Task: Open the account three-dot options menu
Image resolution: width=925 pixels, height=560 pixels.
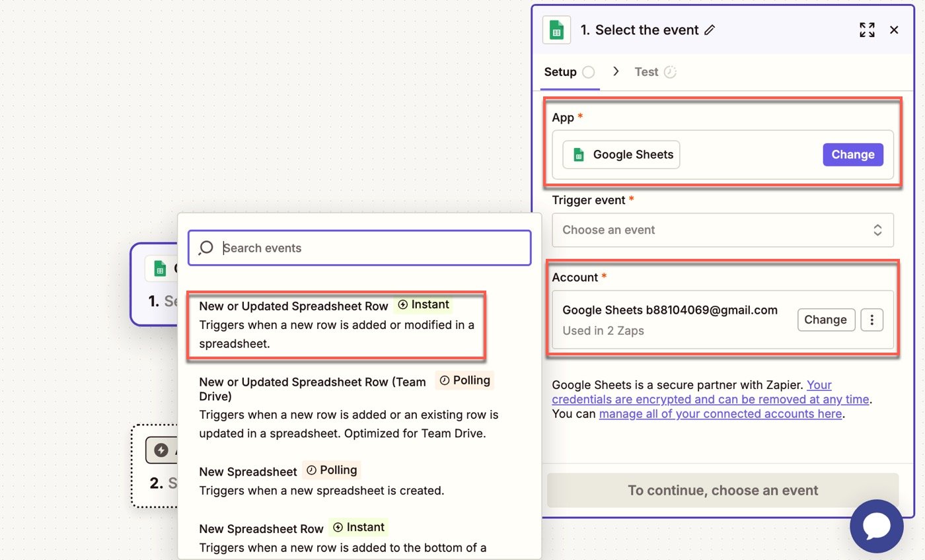Action: click(x=872, y=320)
